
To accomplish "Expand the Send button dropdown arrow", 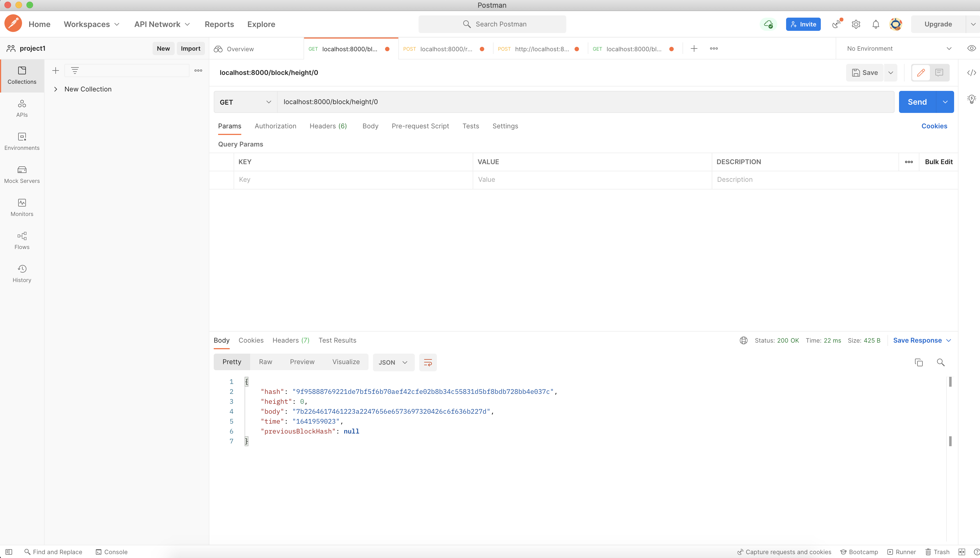I will tap(945, 102).
